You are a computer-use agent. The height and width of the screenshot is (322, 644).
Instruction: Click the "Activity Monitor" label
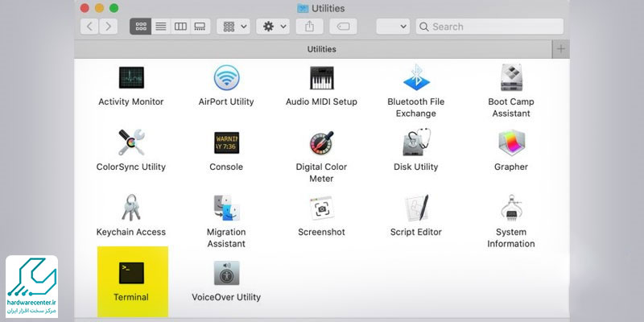pyautogui.click(x=131, y=102)
